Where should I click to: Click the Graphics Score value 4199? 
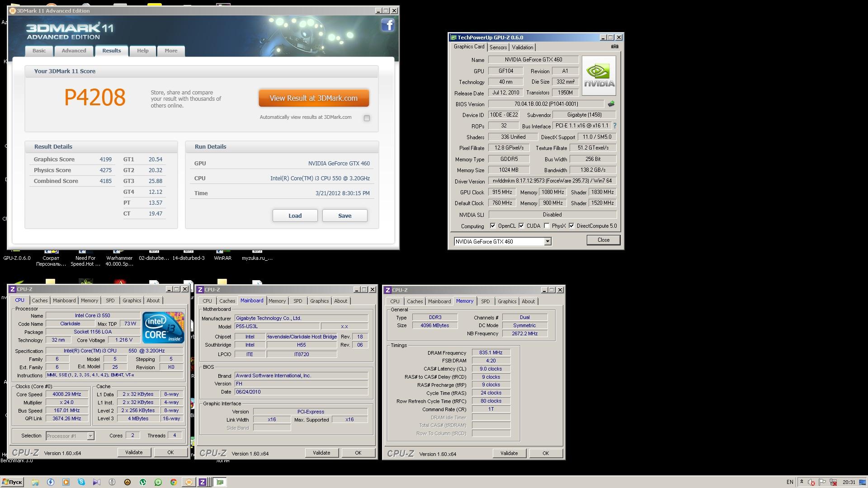pyautogui.click(x=106, y=160)
